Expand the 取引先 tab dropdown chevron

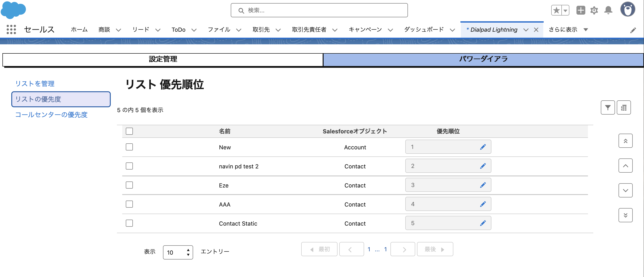click(x=278, y=30)
